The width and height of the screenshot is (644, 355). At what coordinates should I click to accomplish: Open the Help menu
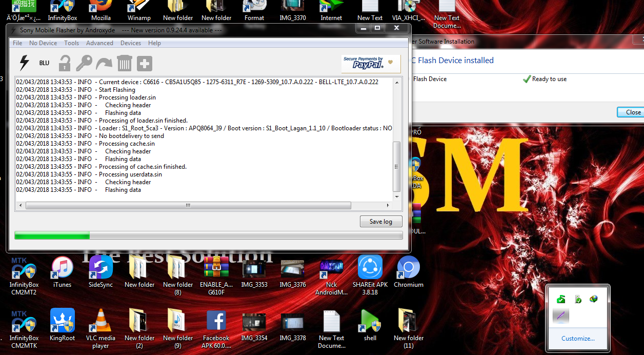[x=154, y=43]
